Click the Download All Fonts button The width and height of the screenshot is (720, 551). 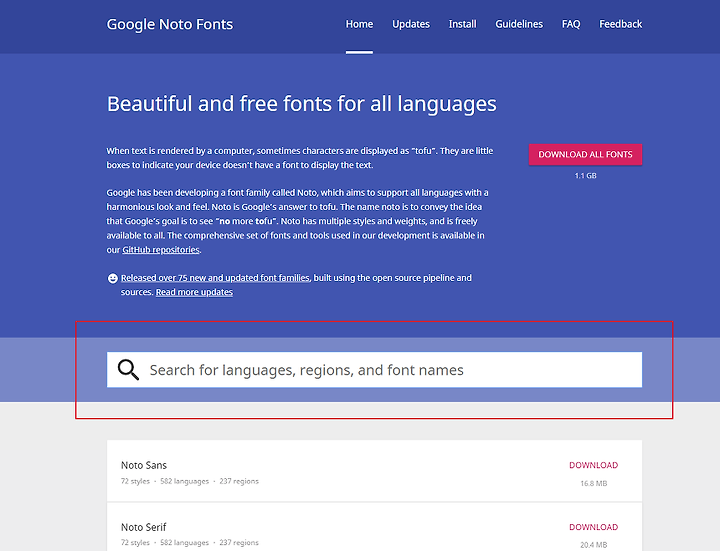click(x=585, y=154)
